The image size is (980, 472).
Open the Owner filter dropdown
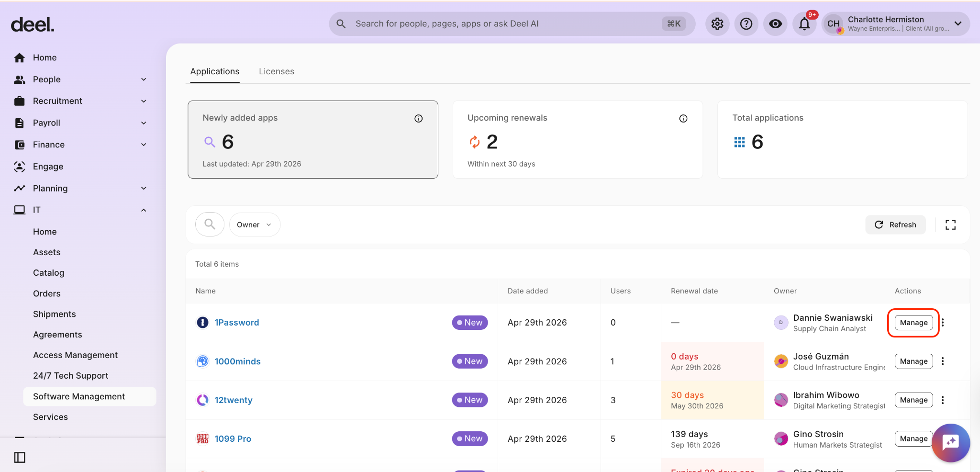[255, 225]
